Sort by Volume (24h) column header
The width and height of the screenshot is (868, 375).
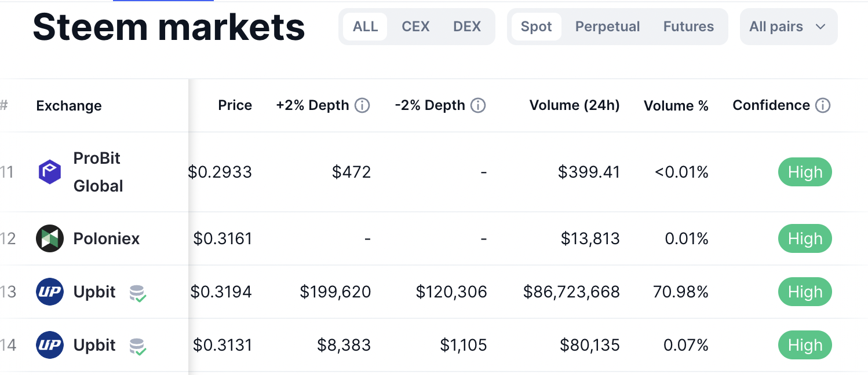click(x=574, y=105)
